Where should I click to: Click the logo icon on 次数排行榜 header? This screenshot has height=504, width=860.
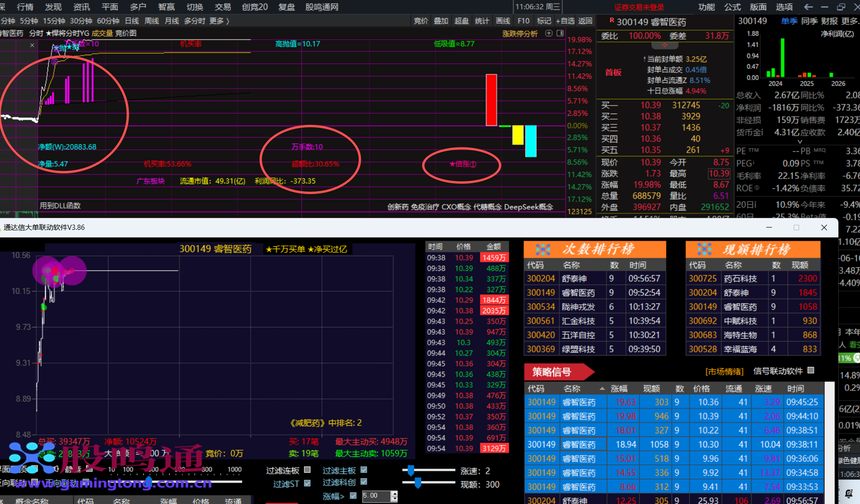[542, 249]
